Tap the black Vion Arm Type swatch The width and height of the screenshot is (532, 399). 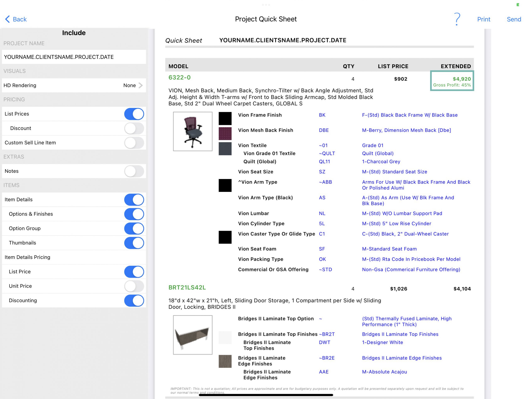(225, 185)
